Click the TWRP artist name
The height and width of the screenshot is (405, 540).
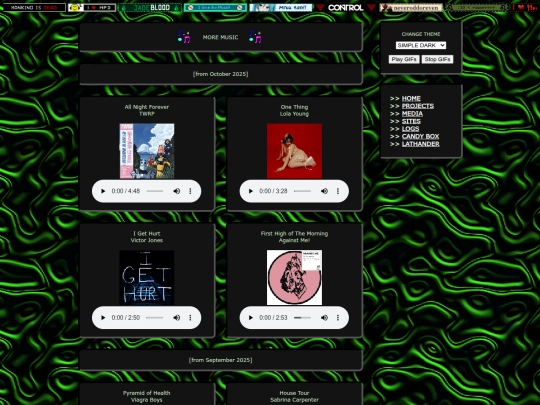pos(147,114)
